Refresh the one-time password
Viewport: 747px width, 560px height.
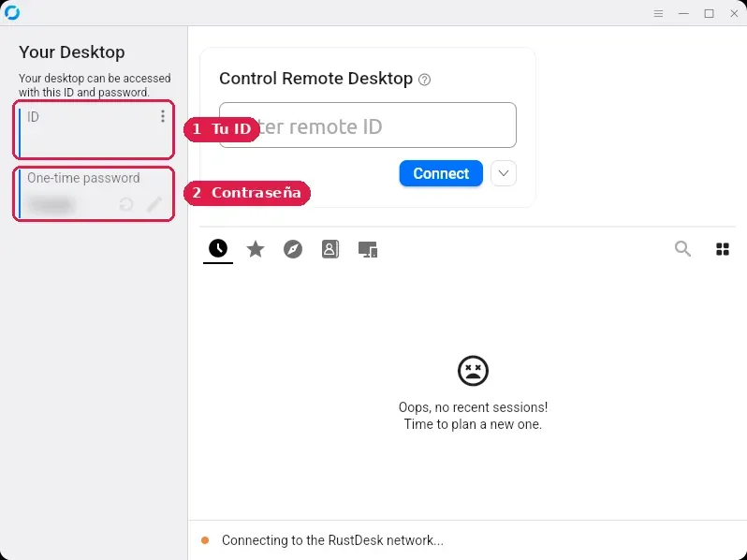click(125, 204)
